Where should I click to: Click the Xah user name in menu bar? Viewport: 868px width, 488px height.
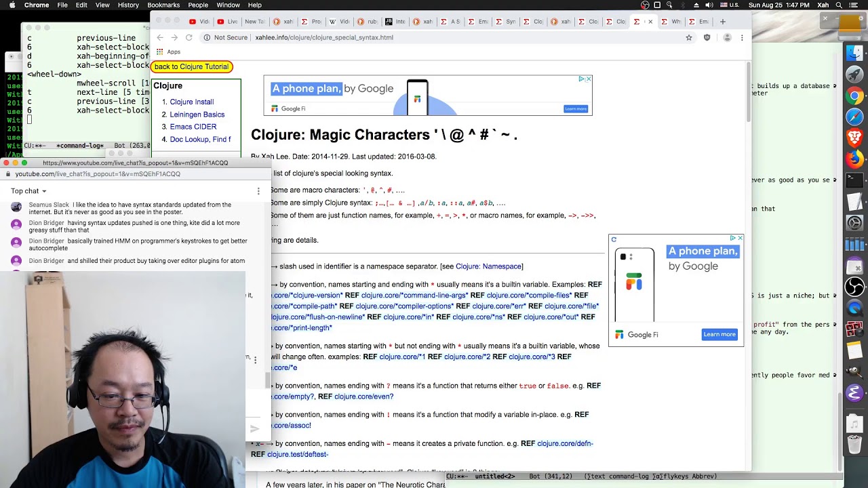coord(823,5)
